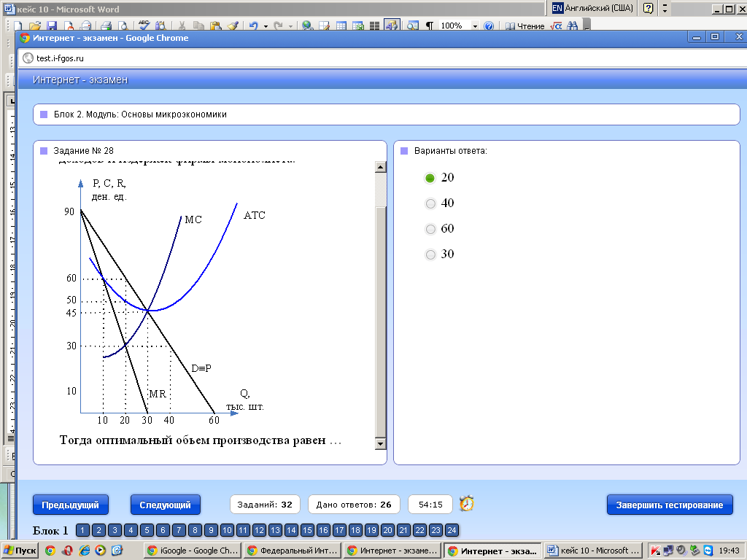Click the Columns icon in Word toolbar
The height and width of the screenshot is (560, 747).
pos(374,26)
